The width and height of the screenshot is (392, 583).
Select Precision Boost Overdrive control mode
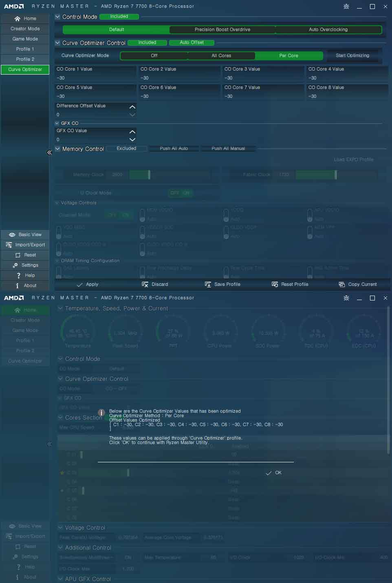(x=222, y=30)
